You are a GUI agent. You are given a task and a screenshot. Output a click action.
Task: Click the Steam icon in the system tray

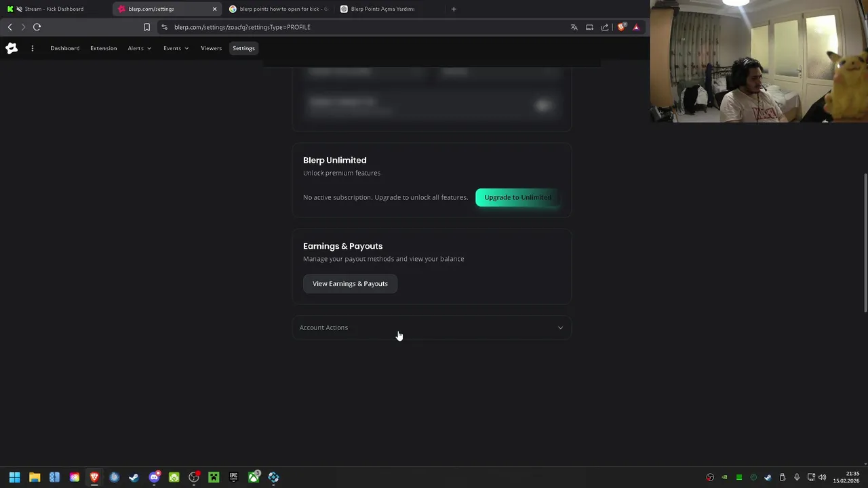pos(768,477)
